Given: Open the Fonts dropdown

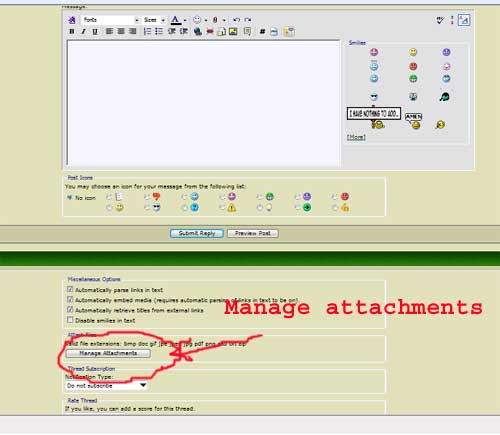Looking at the screenshot, I should click(x=110, y=20).
